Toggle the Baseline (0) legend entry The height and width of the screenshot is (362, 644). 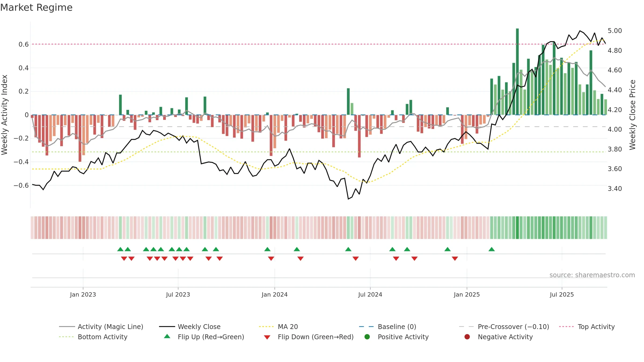[x=387, y=327]
